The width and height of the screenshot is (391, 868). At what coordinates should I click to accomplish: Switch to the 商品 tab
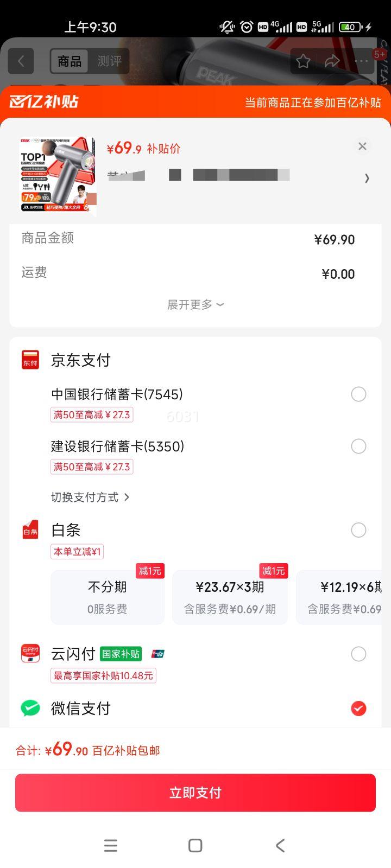pyautogui.click(x=70, y=61)
